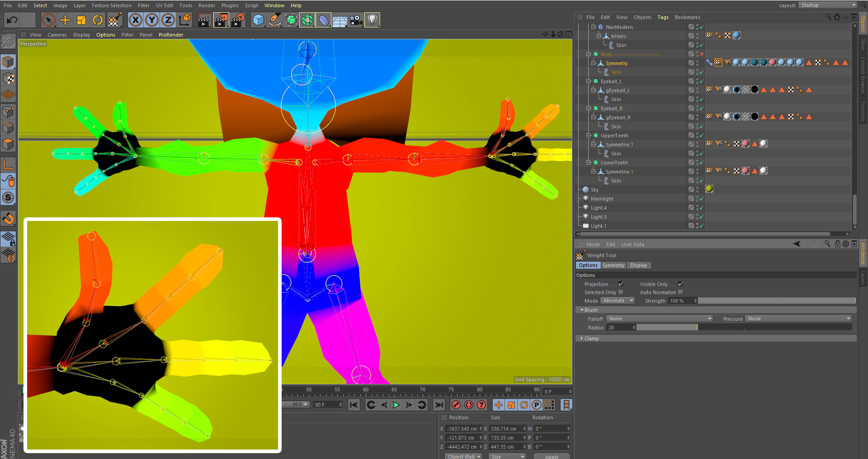Screen dimensions: 868x459
Task: Activate the Move tool
Action: coord(65,20)
